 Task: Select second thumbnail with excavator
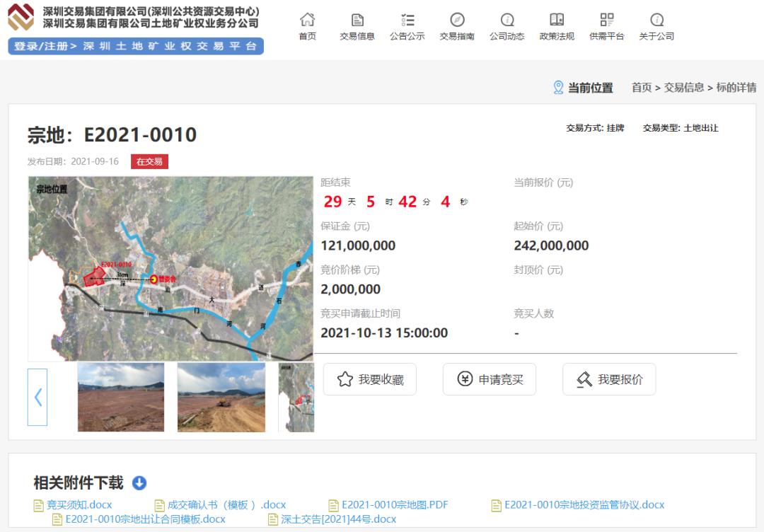pos(221,397)
